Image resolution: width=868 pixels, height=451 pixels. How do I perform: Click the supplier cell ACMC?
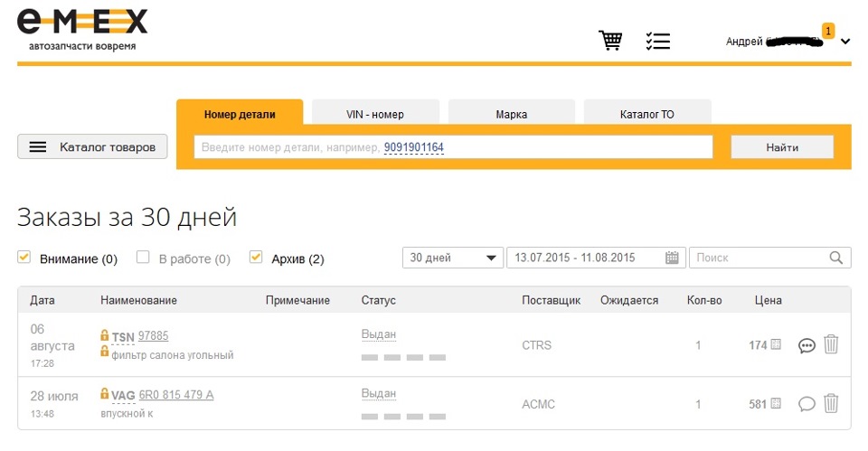[538, 404]
